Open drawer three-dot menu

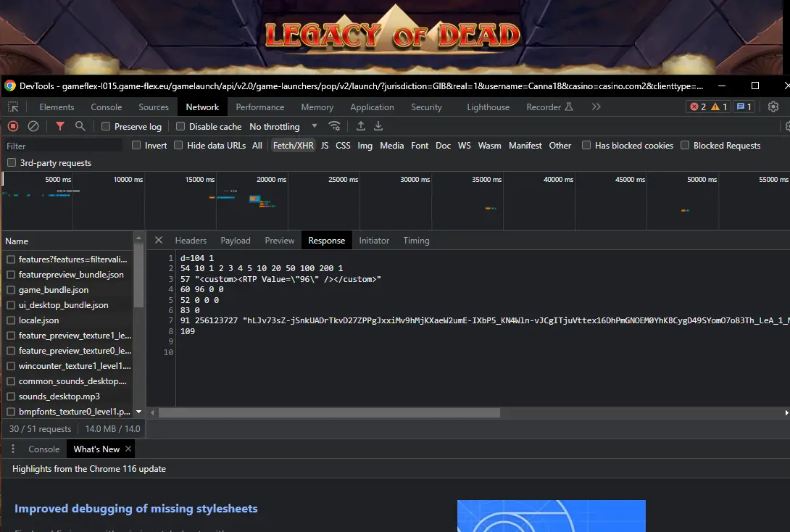coord(13,449)
